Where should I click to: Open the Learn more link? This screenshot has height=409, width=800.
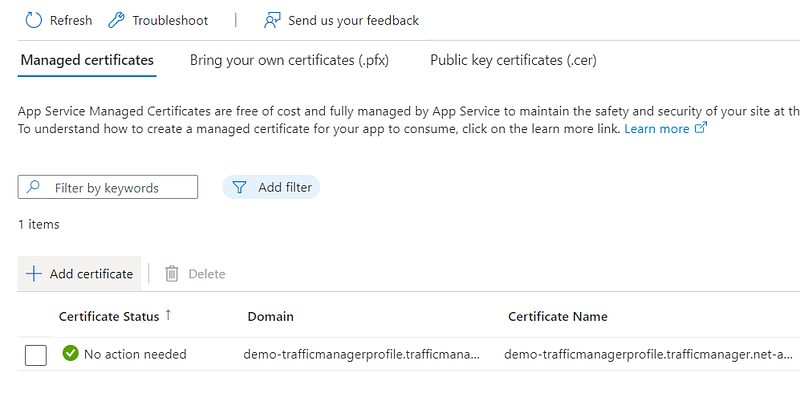pyautogui.click(x=656, y=129)
